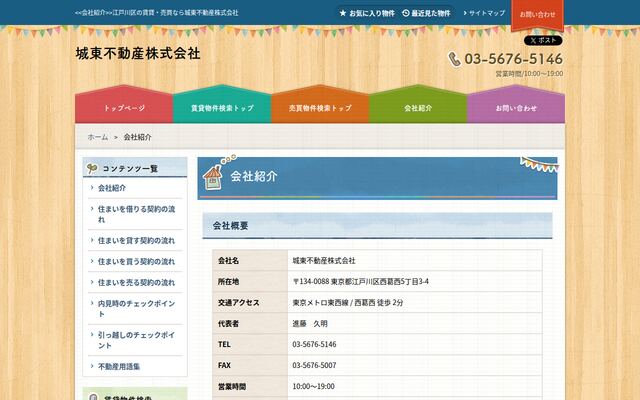Click the clock icon beside 最近見た物件
Screen dimensions: 640x400
pyautogui.click(x=406, y=13)
